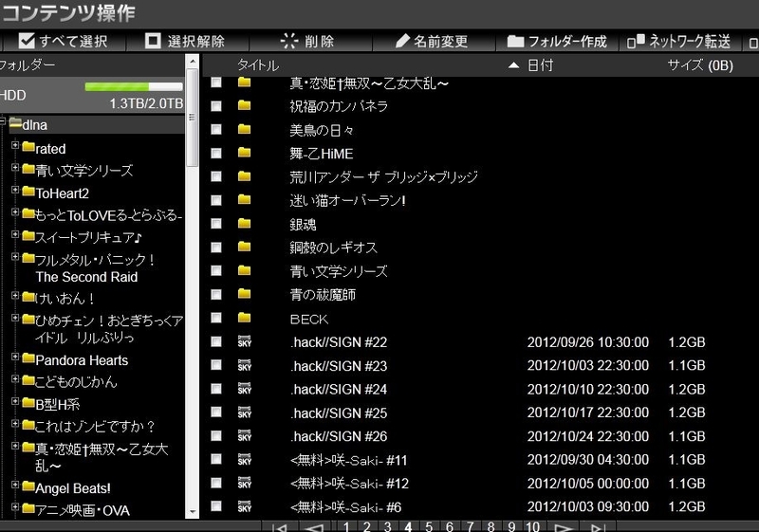Open page 10 of the list
This screenshot has width=759, height=532.
[x=532, y=526]
